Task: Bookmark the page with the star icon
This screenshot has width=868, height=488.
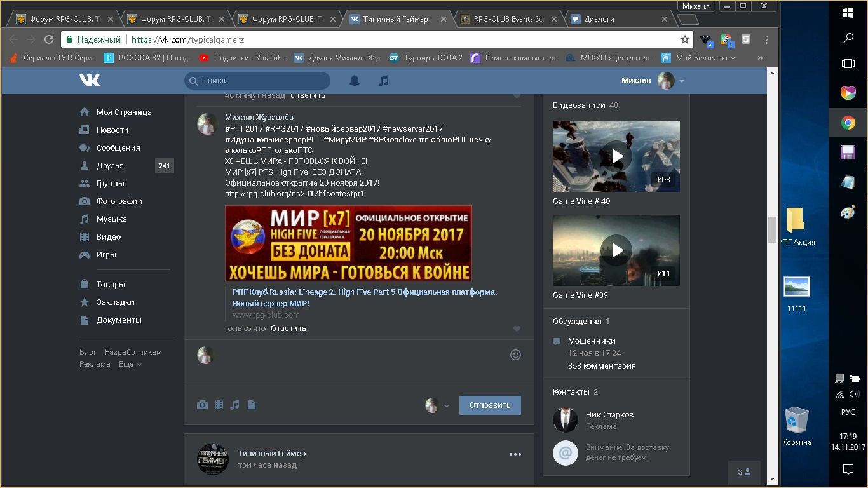Action: pos(685,39)
